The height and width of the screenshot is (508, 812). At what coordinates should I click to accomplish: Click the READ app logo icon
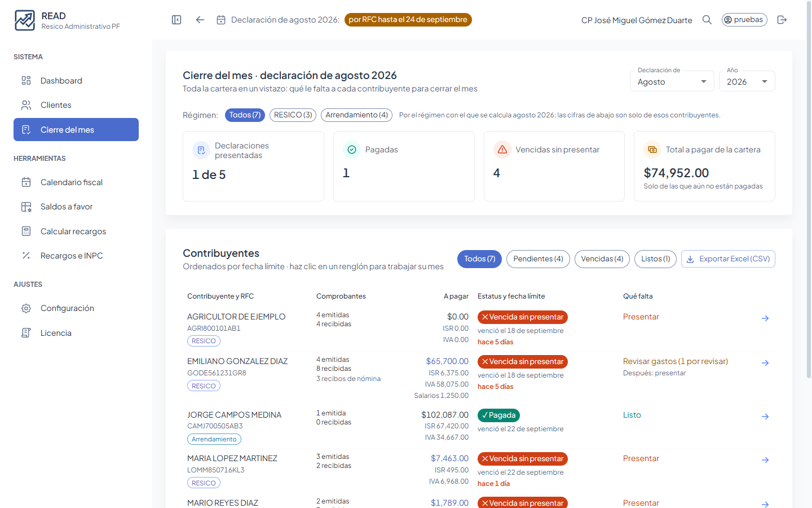pyautogui.click(x=25, y=20)
